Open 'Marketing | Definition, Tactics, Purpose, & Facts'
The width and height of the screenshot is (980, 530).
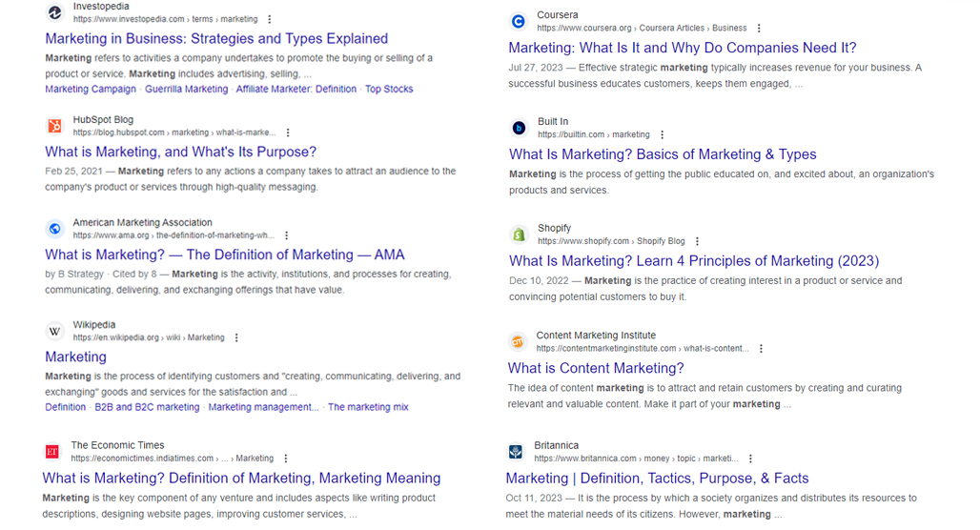(x=657, y=479)
